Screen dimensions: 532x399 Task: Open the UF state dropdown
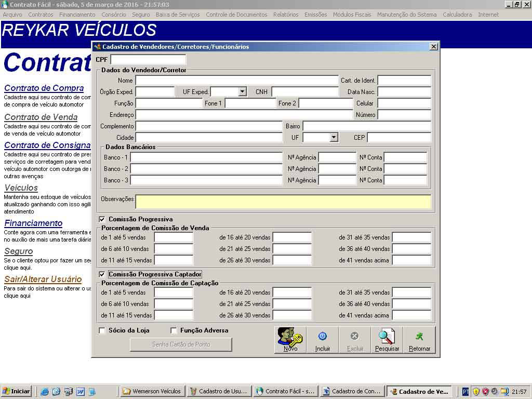point(334,137)
